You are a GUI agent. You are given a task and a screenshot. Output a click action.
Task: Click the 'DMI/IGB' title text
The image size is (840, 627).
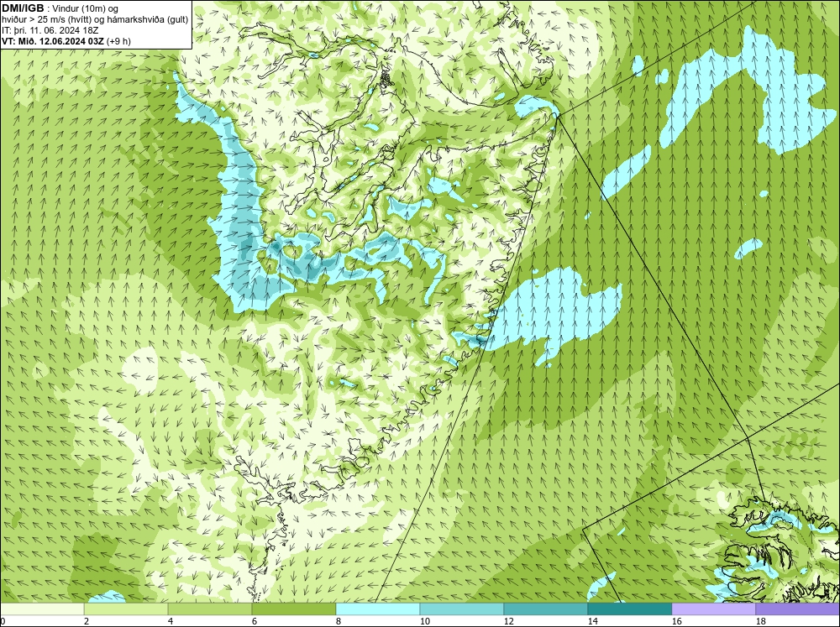(23, 8)
